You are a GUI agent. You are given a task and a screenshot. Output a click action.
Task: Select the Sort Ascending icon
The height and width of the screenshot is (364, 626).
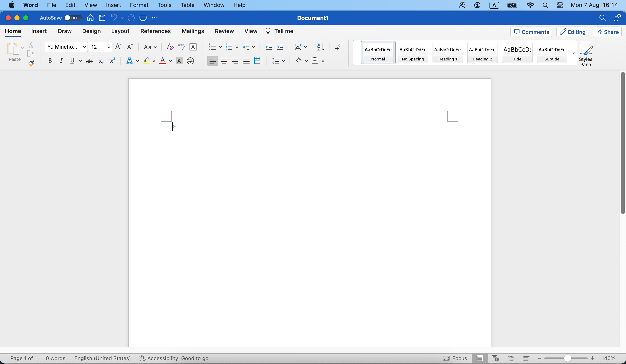tap(320, 46)
